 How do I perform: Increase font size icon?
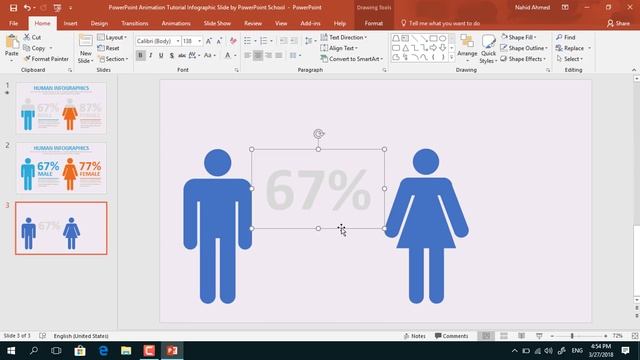coord(209,41)
